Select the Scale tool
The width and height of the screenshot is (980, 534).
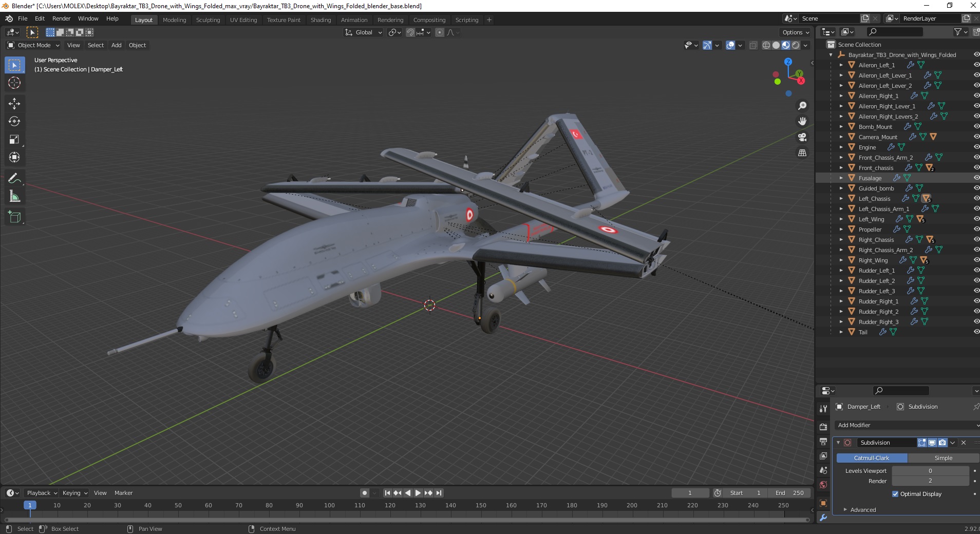(14, 139)
